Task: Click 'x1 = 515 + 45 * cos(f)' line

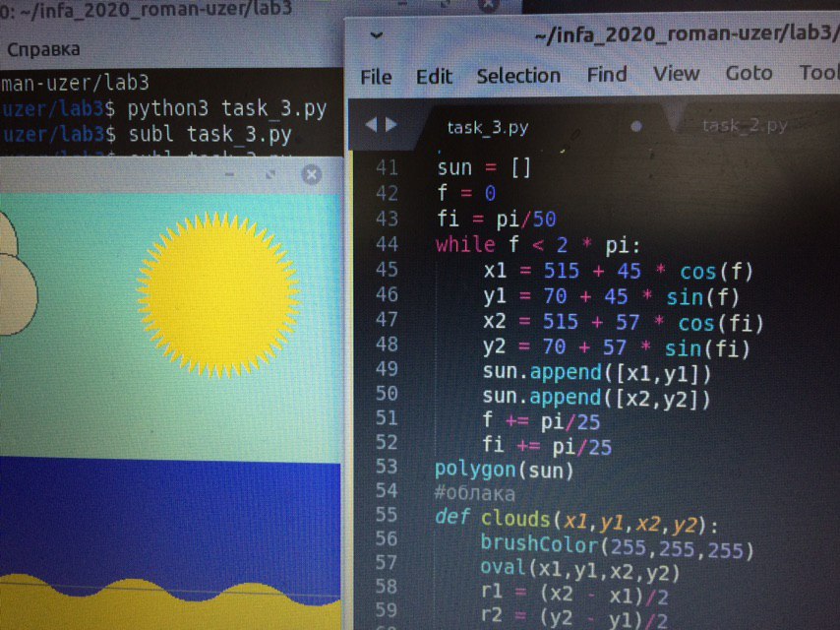Action: click(619, 271)
